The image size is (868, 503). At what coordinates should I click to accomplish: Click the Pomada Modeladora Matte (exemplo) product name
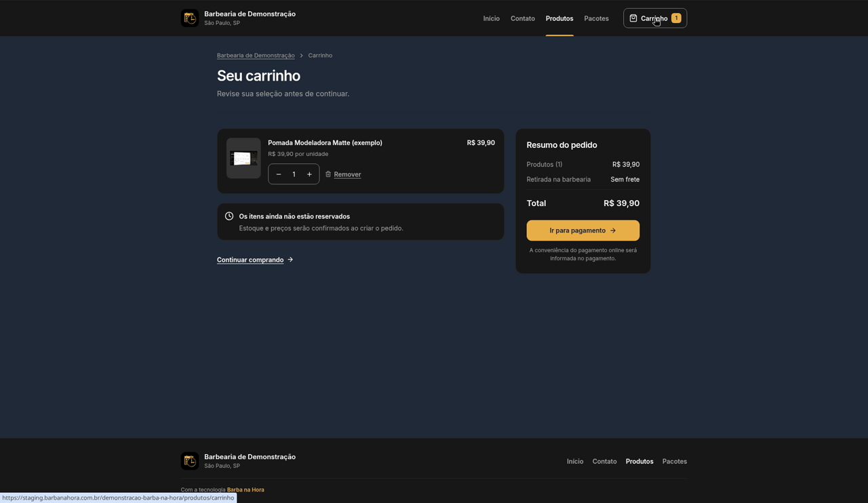pos(325,142)
